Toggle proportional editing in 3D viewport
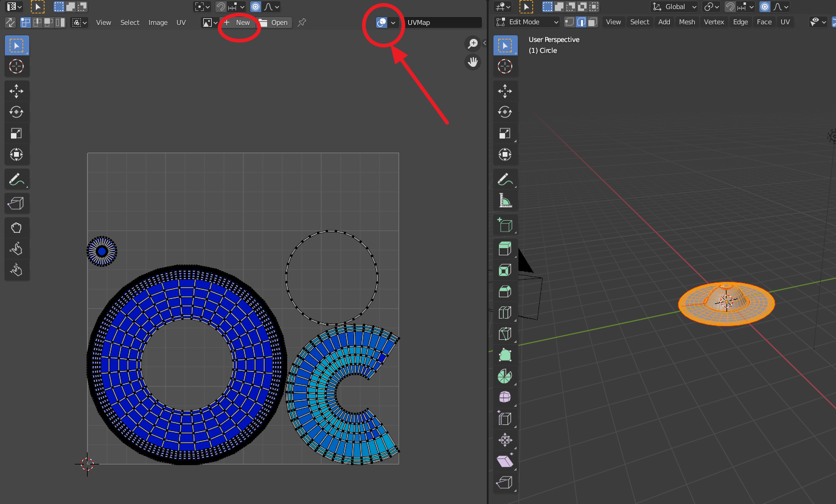 click(765, 7)
